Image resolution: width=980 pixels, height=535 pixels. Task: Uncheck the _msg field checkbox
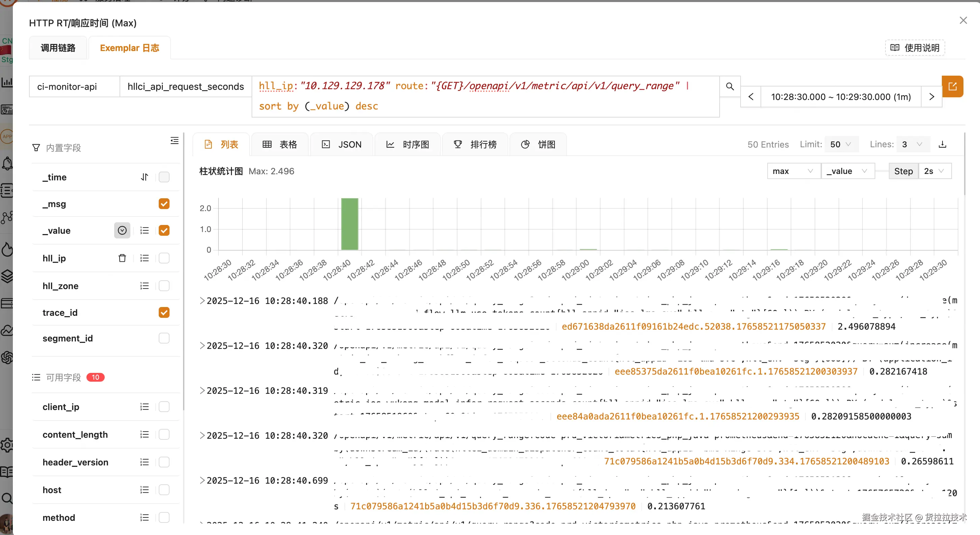pyautogui.click(x=164, y=204)
